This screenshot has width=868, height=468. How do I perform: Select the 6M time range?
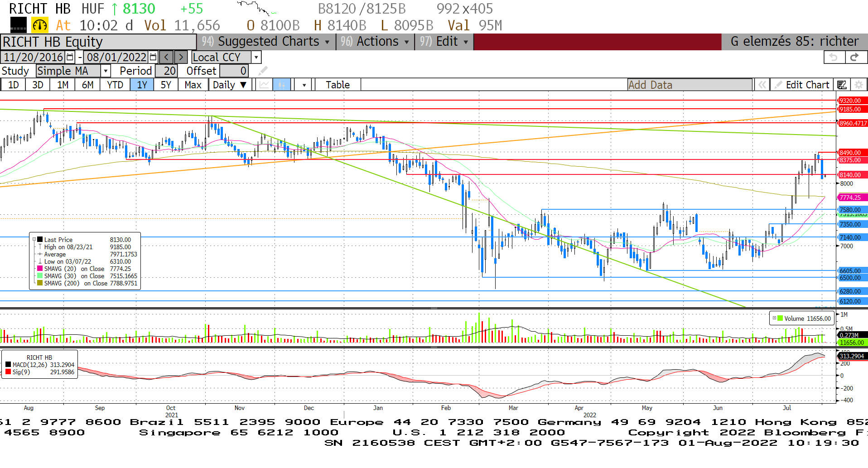87,85
